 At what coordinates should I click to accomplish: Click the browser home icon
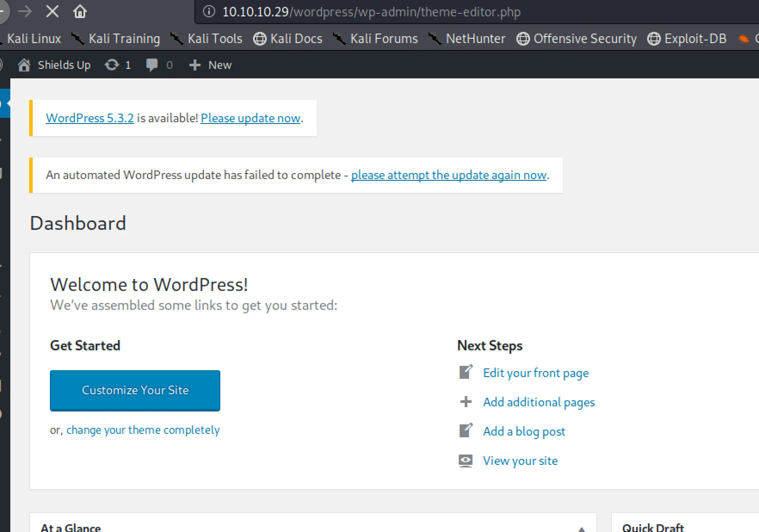(80, 12)
